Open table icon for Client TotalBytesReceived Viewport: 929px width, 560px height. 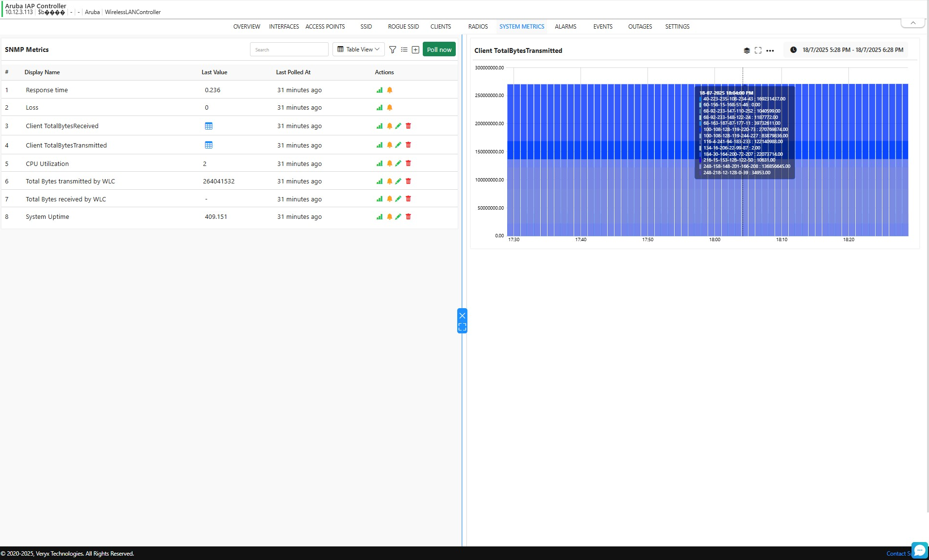click(209, 126)
